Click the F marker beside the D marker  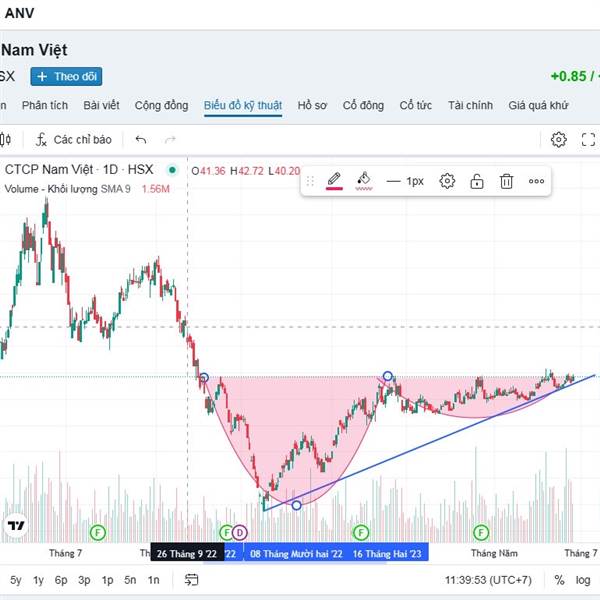(x=226, y=532)
